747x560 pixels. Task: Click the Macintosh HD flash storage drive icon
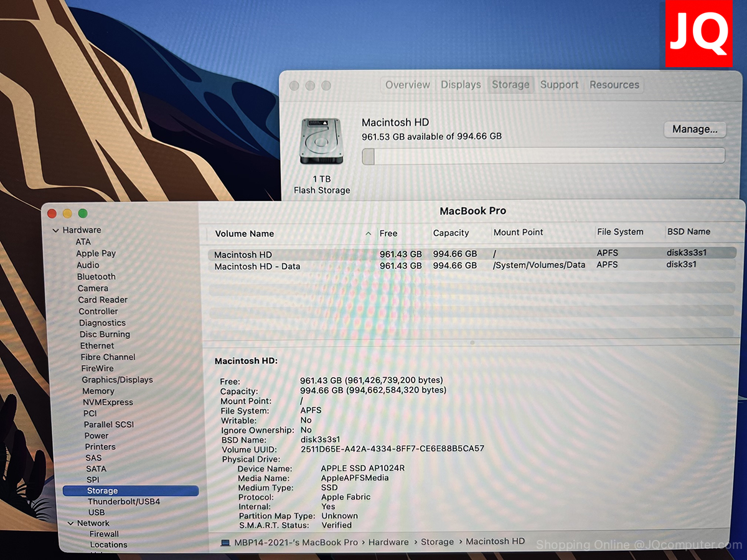[321, 142]
